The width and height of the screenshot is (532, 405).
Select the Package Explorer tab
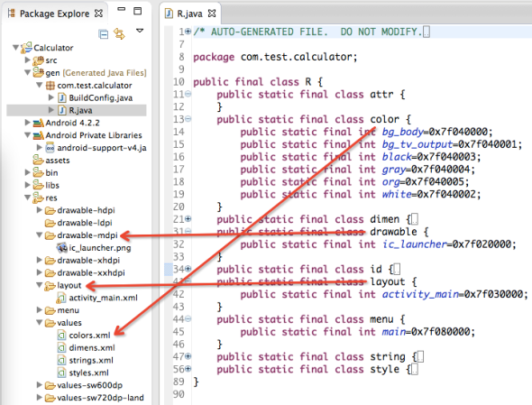(x=55, y=14)
